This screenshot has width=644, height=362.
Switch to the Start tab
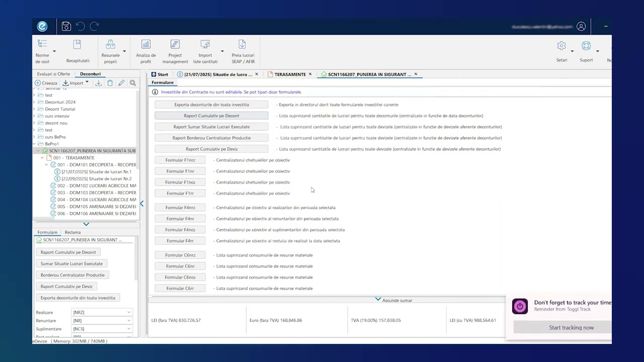[x=159, y=74]
